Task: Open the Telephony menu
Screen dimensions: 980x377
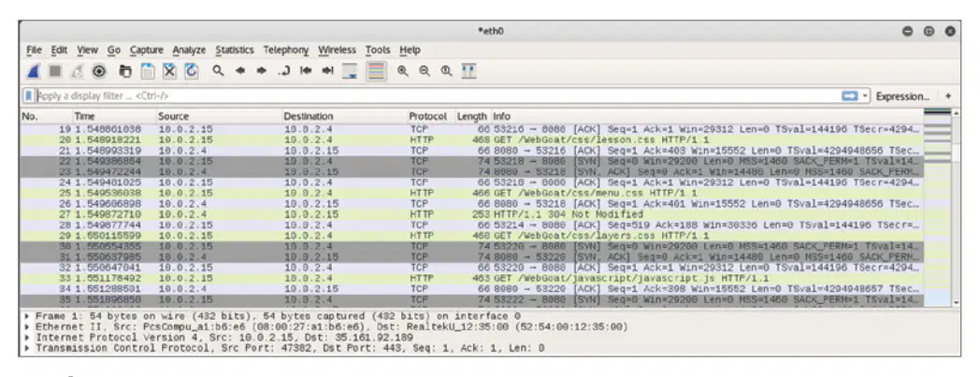Action: pos(285,50)
